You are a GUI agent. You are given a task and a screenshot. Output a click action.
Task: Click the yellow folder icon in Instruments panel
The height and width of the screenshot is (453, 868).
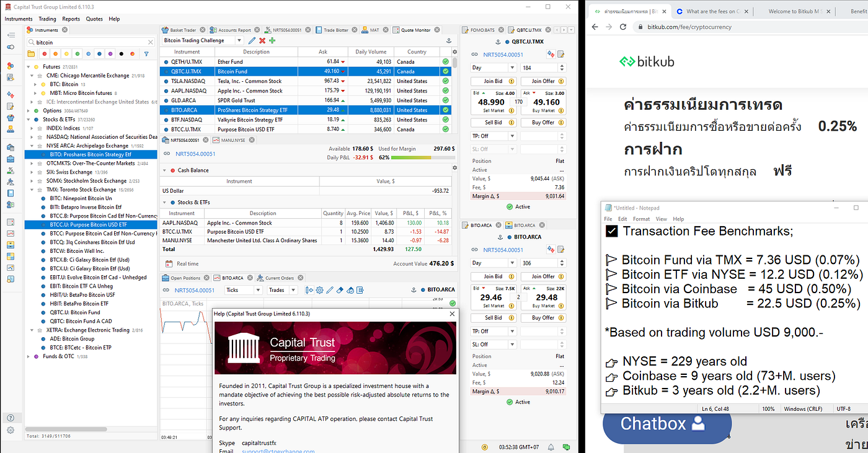click(31, 54)
